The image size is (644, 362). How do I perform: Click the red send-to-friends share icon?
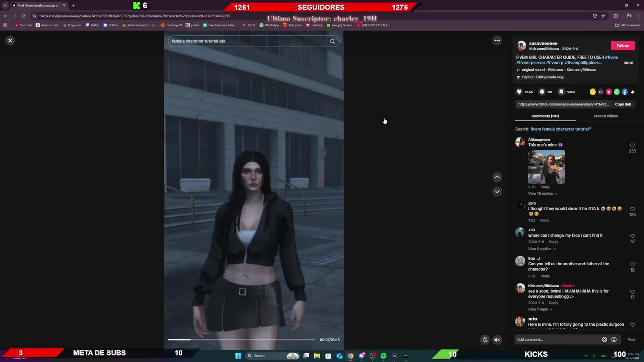click(609, 92)
